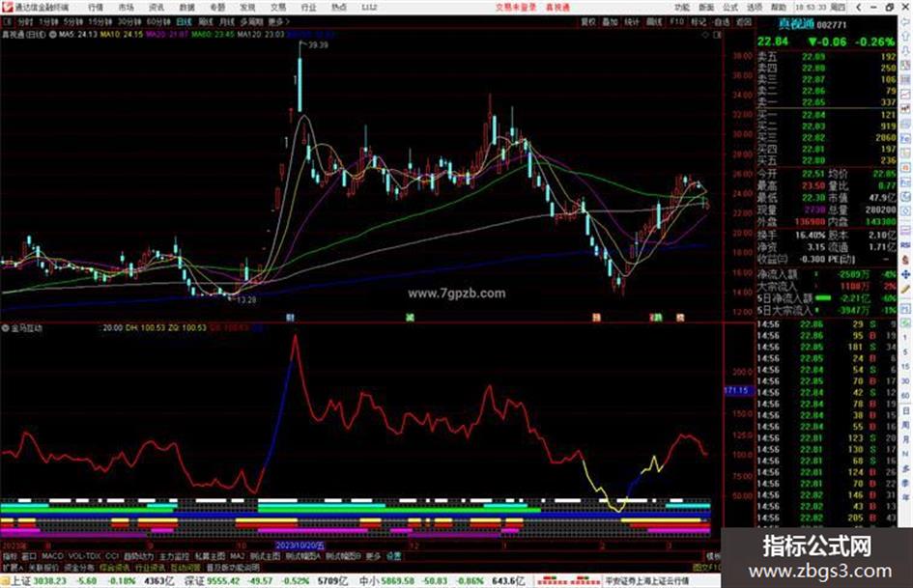Click the 标记 toolbar button
The image size is (913, 588).
(699, 22)
